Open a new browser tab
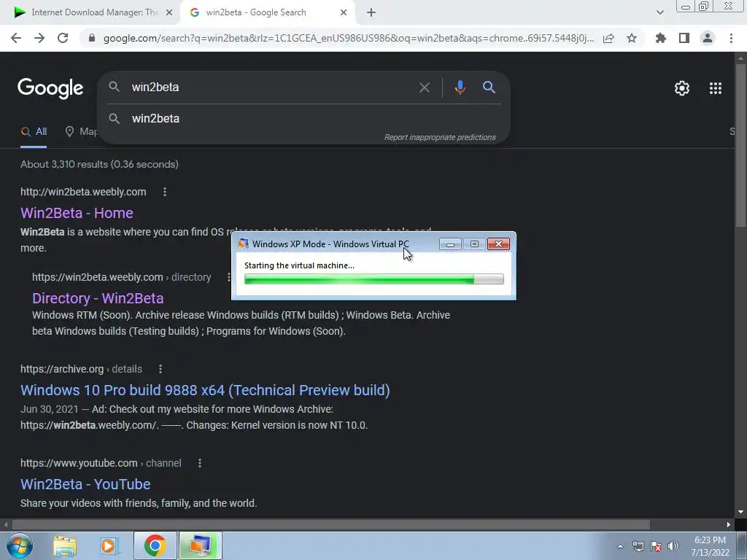Image resolution: width=747 pixels, height=560 pixels. 371,12
